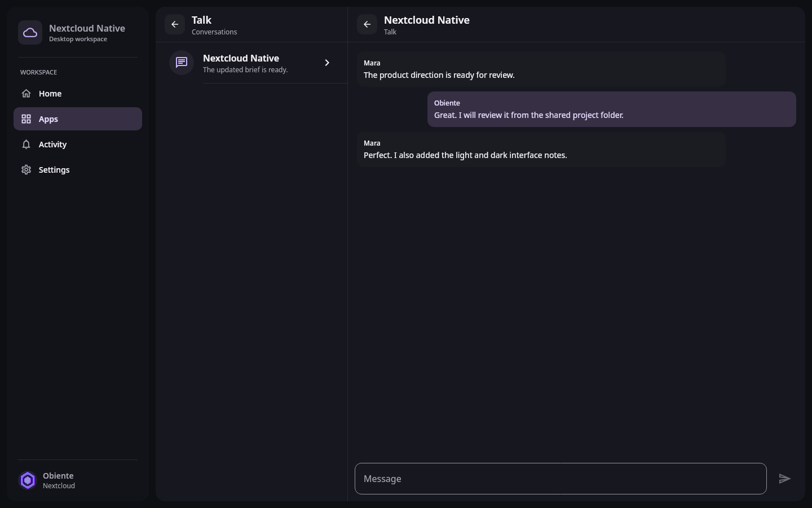The width and height of the screenshot is (812, 508).
Task: Open Settings from the sidebar
Action: 78,170
